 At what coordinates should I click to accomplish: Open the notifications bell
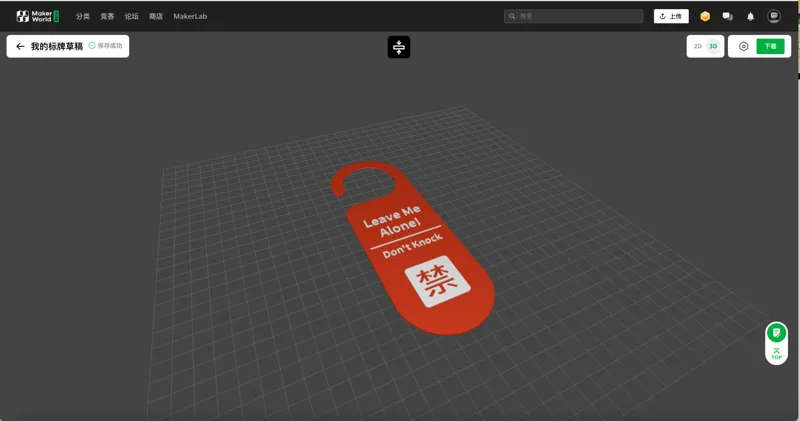pyautogui.click(x=750, y=17)
